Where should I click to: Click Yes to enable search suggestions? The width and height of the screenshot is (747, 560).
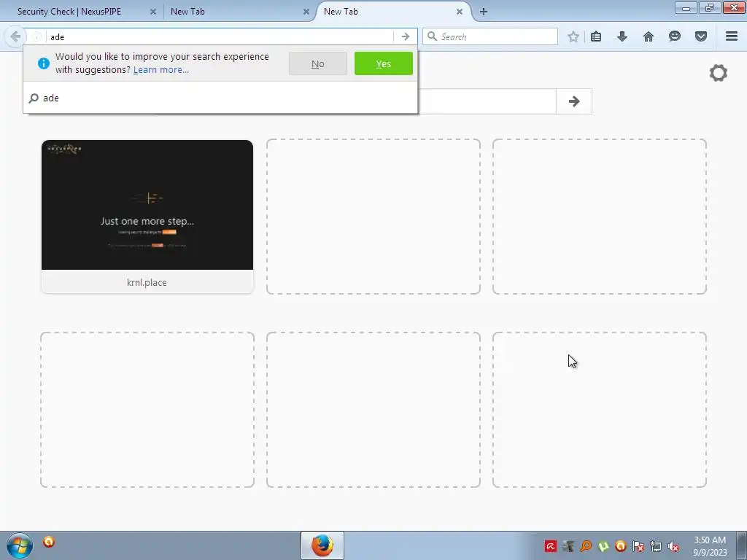[384, 64]
